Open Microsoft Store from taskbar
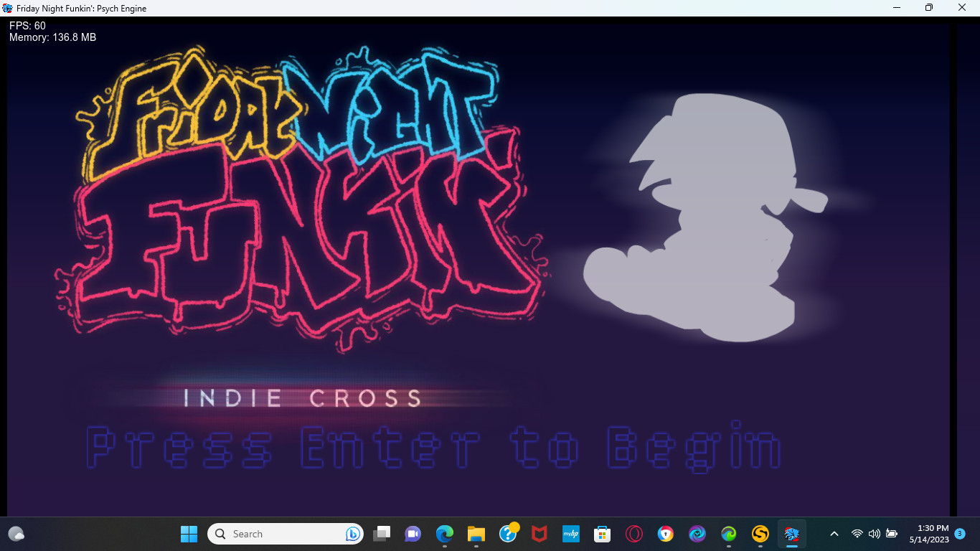This screenshot has height=551, width=980. pyautogui.click(x=602, y=534)
